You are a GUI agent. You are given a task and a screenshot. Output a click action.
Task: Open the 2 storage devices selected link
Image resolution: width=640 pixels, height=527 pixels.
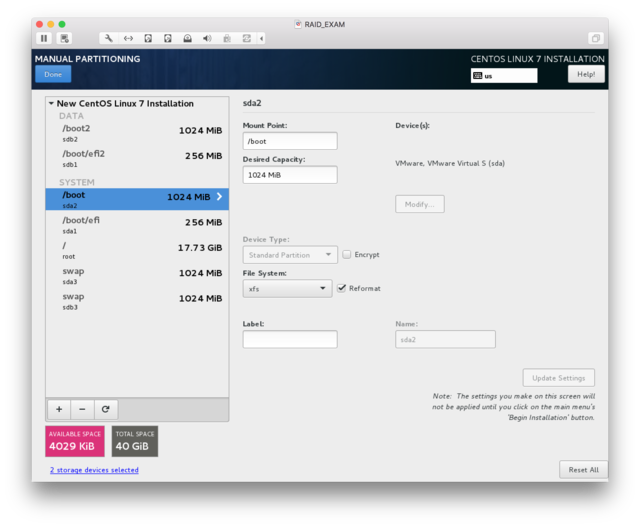point(94,470)
